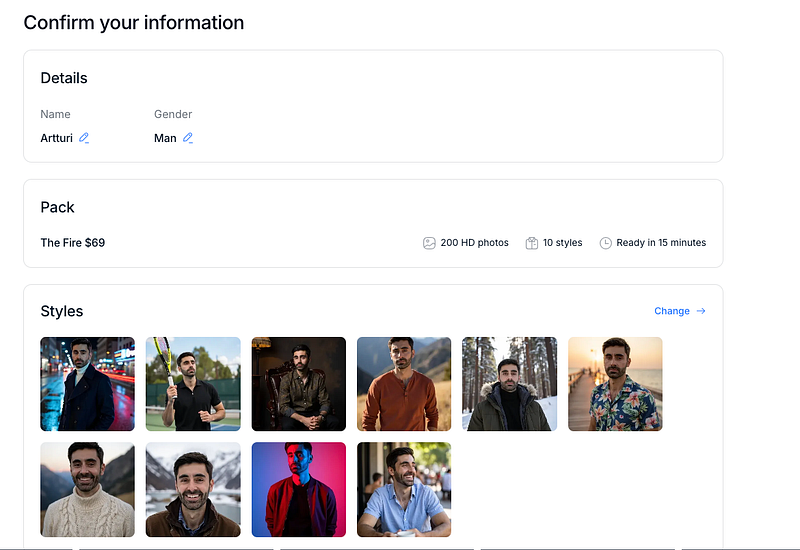This screenshot has width=800, height=550.
Task: Select the dark armchair portrait style thumbnail
Action: click(x=298, y=384)
